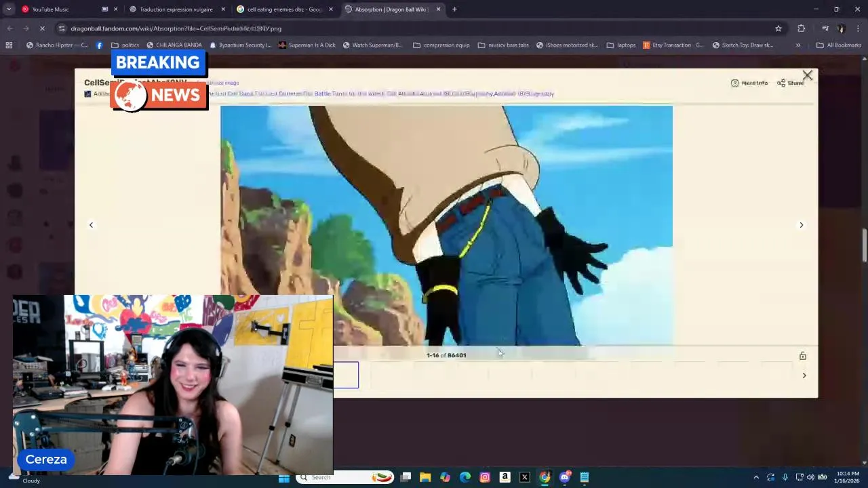This screenshot has width=868, height=488.
Task: Open the Sketch Toy: Draw sk... bookmark
Action: pos(743,45)
